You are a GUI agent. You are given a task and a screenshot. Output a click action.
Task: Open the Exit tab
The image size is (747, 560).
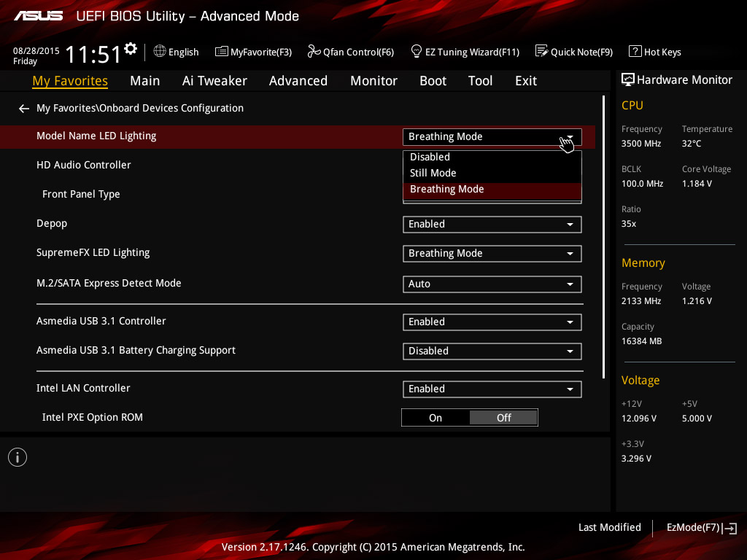tap(526, 81)
